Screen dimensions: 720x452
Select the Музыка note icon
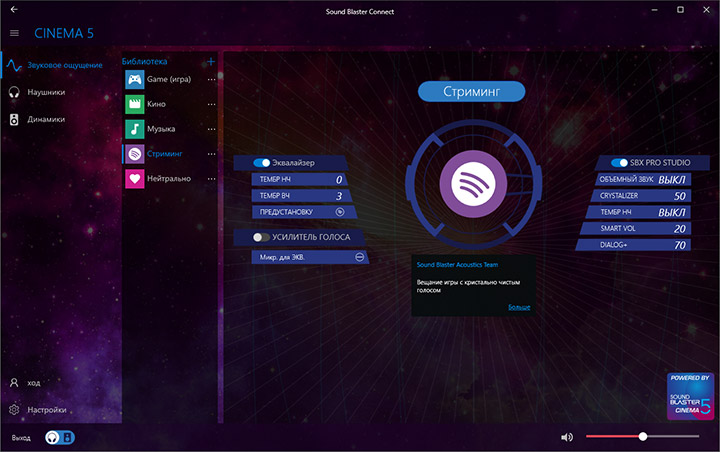point(135,129)
